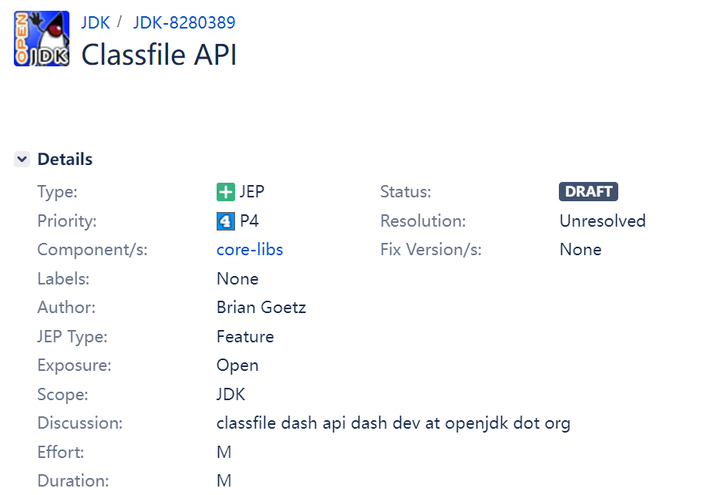Click the JEP Type value Feature
Image resolution: width=720 pixels, height=495 pixels.
(245, 337)
